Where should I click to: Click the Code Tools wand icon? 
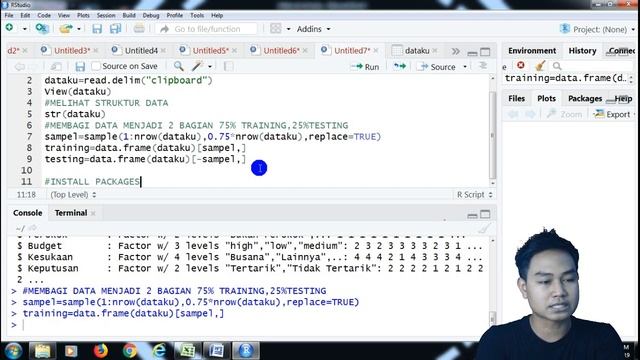coord(198,66)
